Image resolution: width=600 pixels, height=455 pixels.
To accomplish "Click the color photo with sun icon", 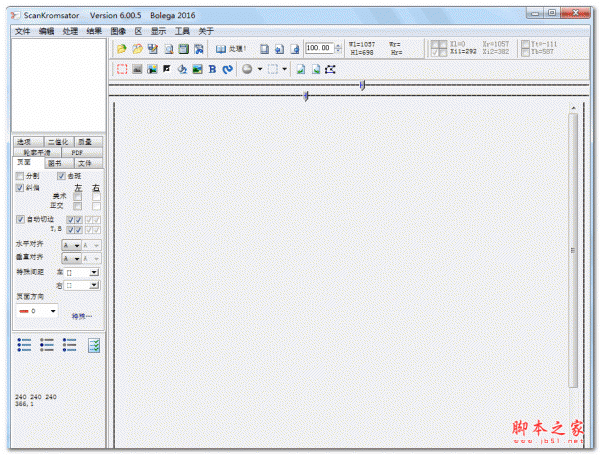I will point(152,69).
